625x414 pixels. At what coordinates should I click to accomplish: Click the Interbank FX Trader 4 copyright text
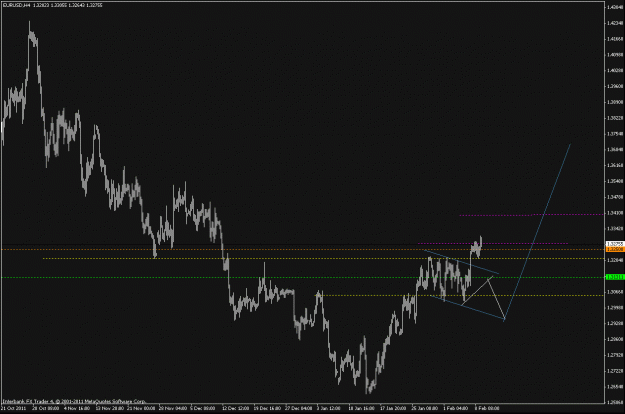[74, 401]
